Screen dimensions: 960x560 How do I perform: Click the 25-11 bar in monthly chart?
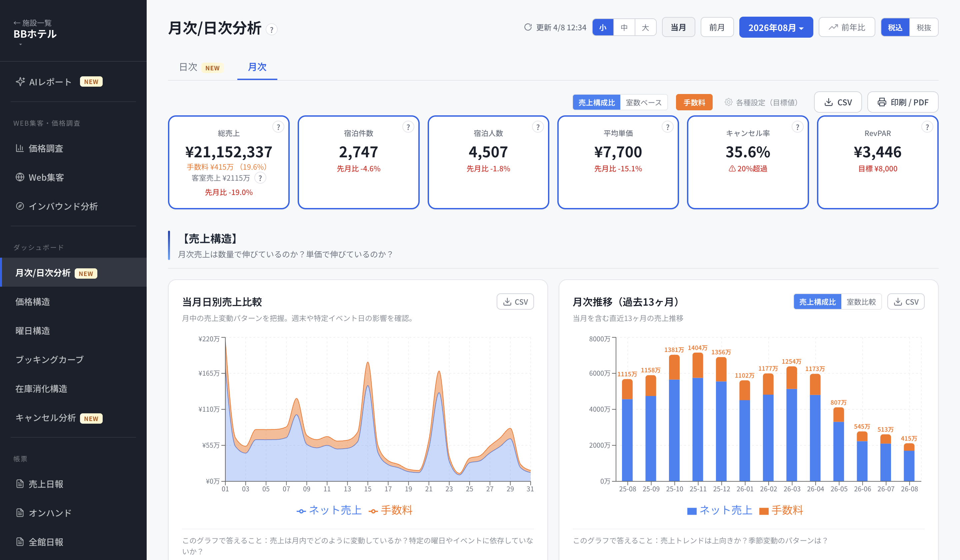click(x=698, y=417)
